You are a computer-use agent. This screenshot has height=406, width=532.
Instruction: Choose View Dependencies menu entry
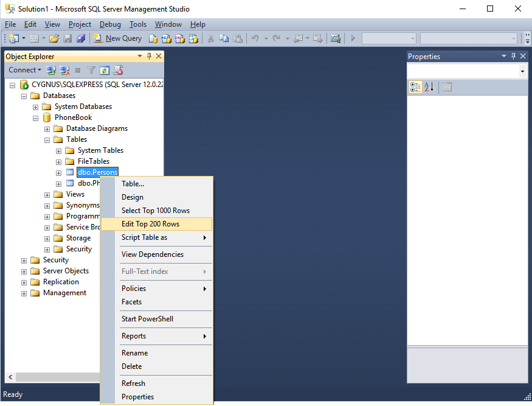point(157,254)
